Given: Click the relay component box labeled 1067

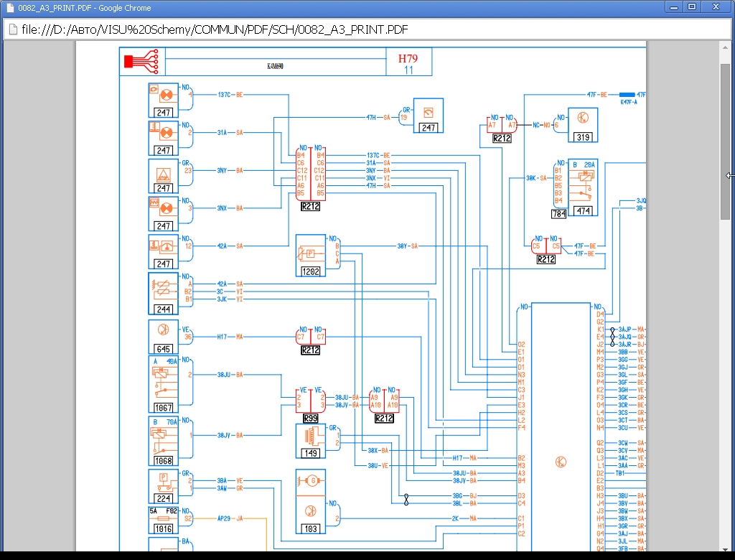Looking at the screenshot, I should (x=164, y=384).
